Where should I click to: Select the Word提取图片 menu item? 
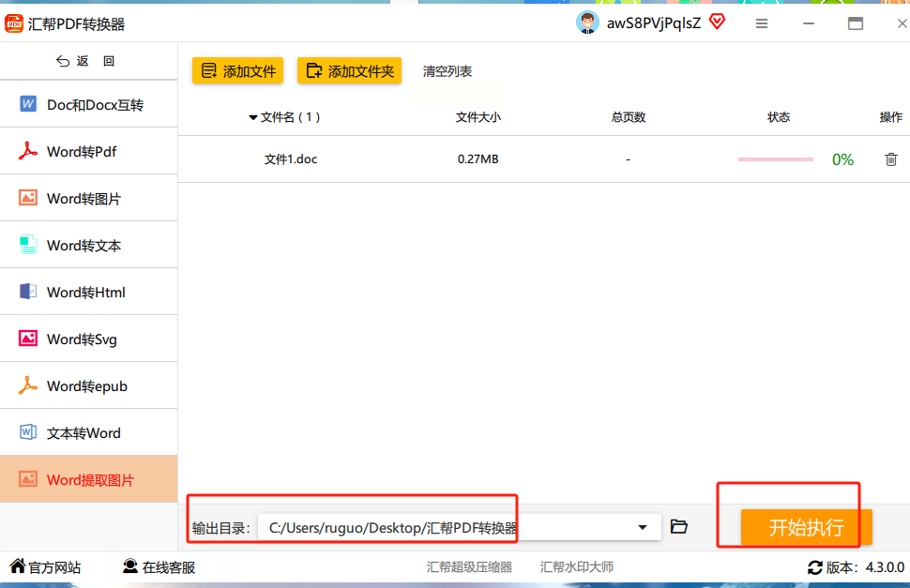tap(89, 479)
